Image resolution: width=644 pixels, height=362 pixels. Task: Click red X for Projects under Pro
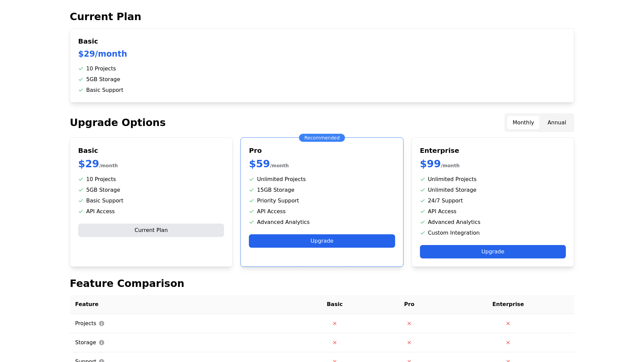point(409,323)
